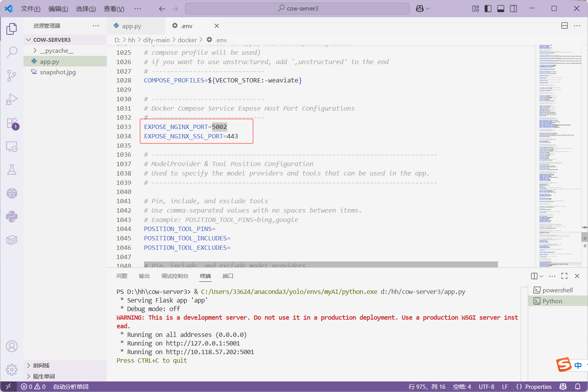Open the Accounts menu
588x392 pixels.
pos(12,346)
